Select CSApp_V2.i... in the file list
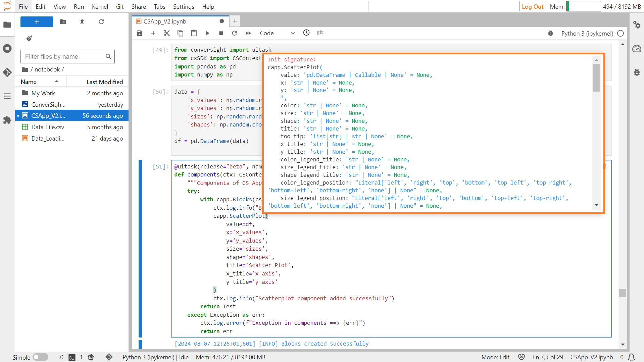The height and width of the screenshot is (362, 644). pyautogui.click(x=72, y=116)
